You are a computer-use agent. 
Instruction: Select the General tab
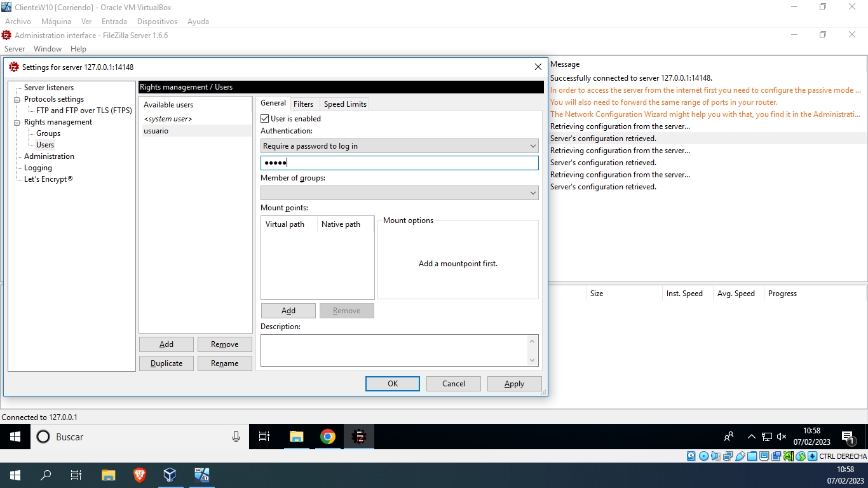(273, 103)
